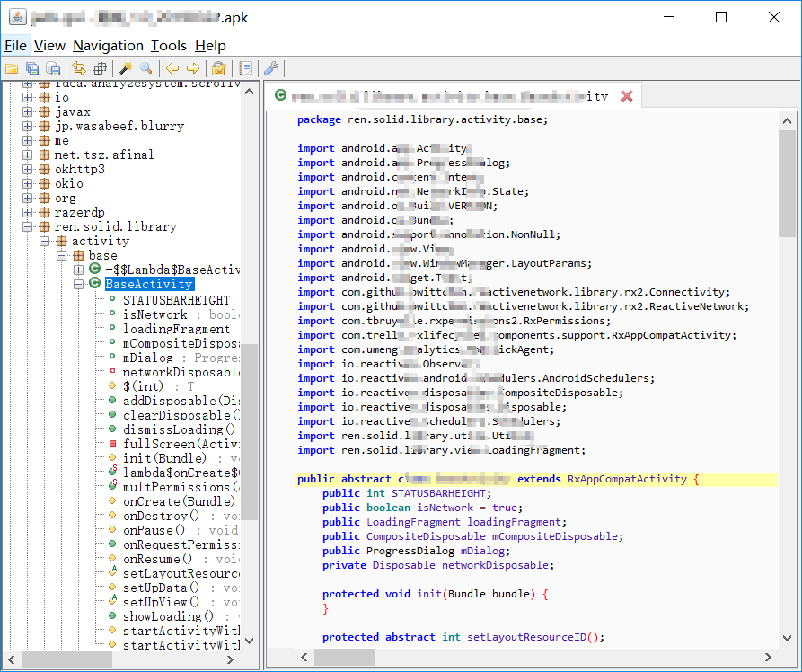Click the magnifier Search toolbar icon
802x672 pixels.
click(145, 68)
